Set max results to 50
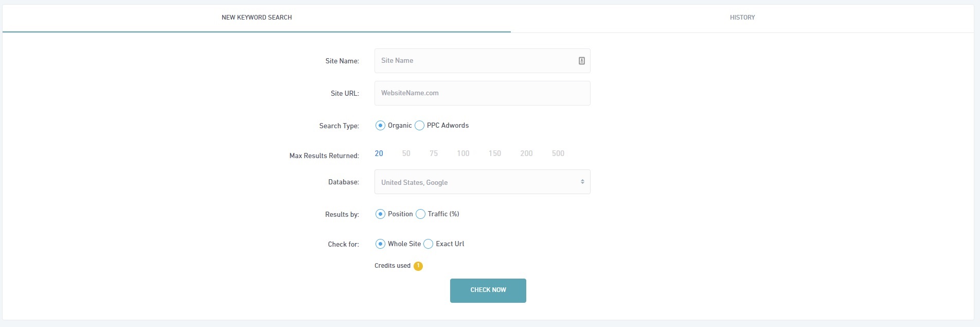Viewport: 980px width, 327px height. (406, 153)
